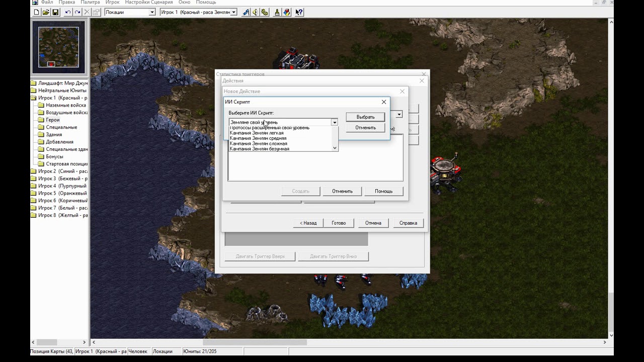This screenshot has height=362, width=644.
Task: Click folder icon beside Ландшафт: Мир Джун
Action: tap(34, 83)
